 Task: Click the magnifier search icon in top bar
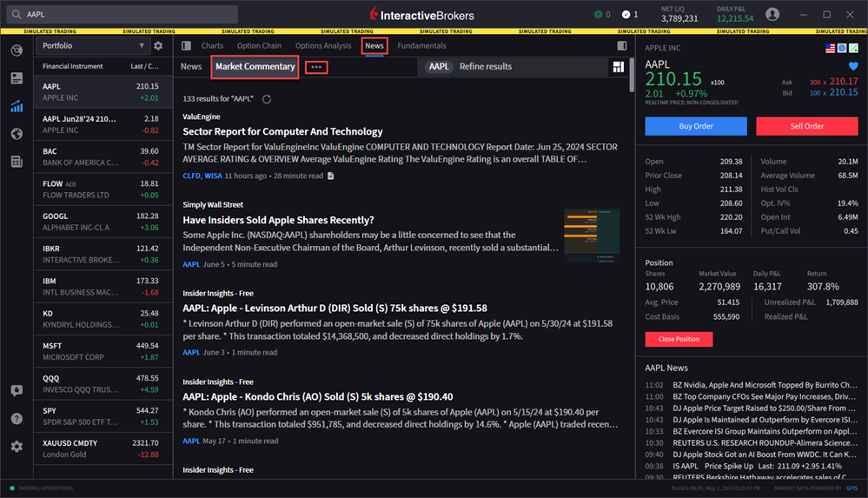click(17, 15)
